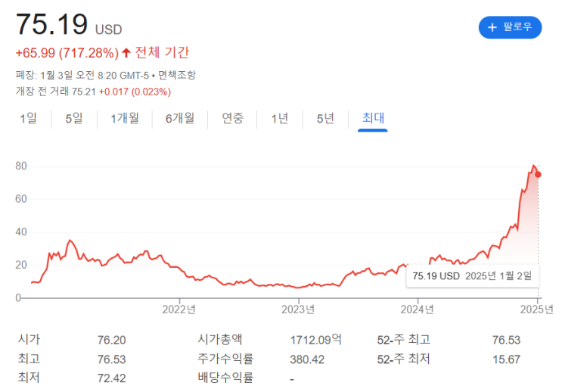This screenshot has height=392, width=562.
Task: Switch to the 1일 chart range
Action: point(28,119)
